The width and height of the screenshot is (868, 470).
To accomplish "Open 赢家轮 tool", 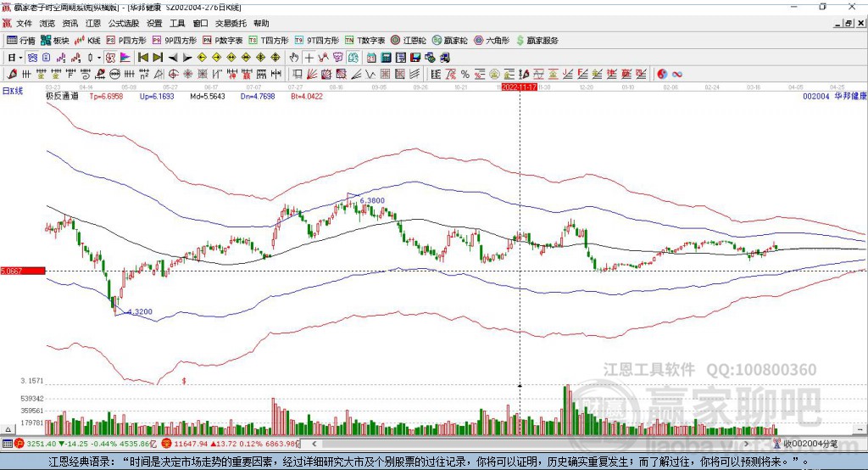I will 450,41.
